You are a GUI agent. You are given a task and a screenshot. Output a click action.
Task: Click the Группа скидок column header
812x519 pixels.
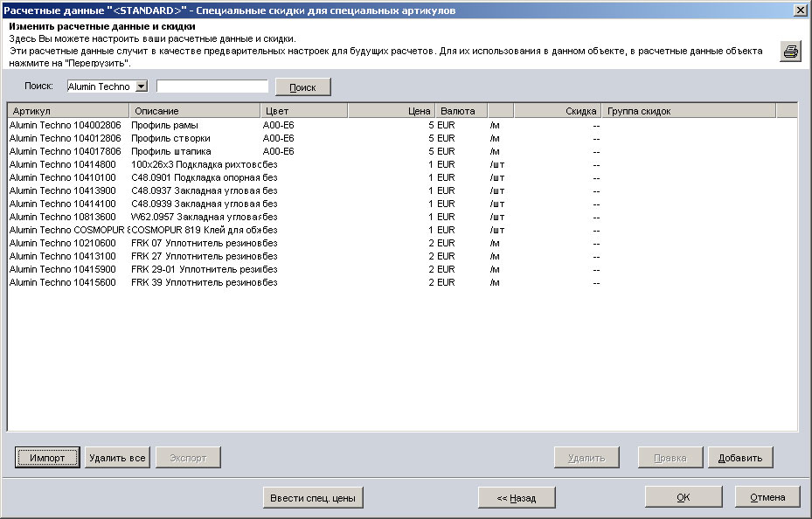coord(688,111)
